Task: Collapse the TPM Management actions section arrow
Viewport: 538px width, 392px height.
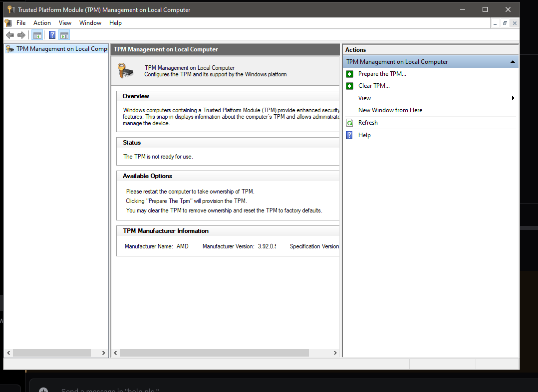Action: tap(513, 62)
